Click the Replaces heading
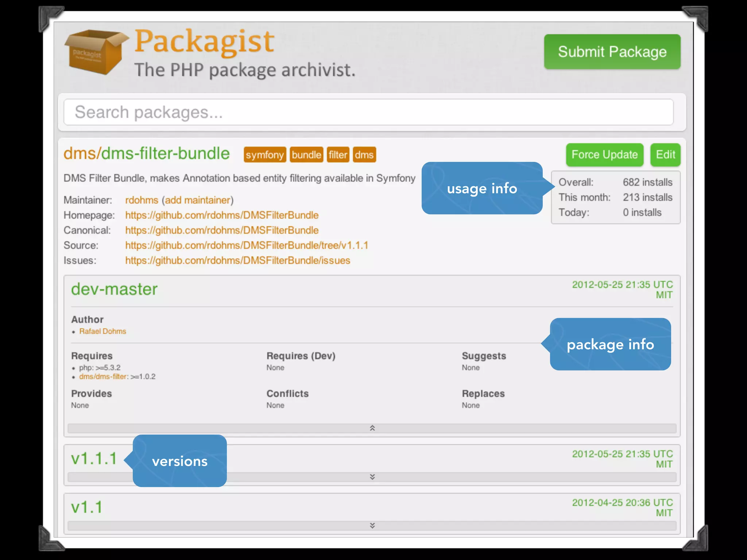 tap(483, 394)
